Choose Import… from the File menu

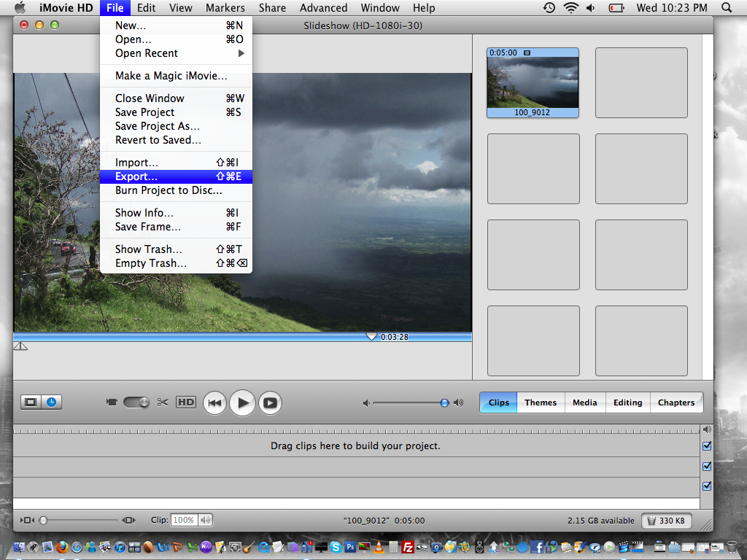coord(176,163)
